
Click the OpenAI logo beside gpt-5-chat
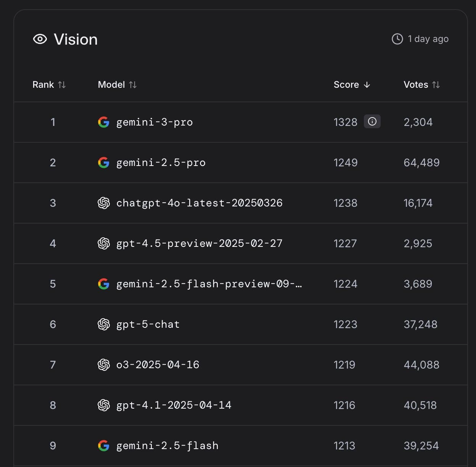click(104, 324)
